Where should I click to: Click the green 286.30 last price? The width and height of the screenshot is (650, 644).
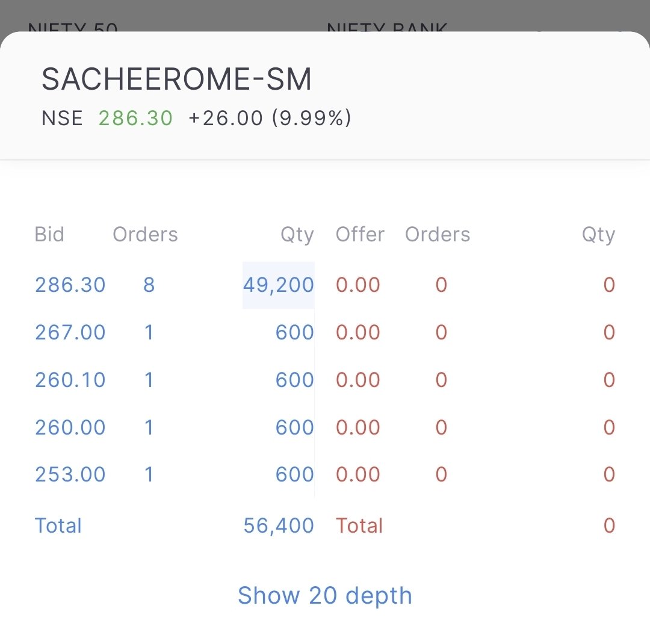[x=135, y=118]
